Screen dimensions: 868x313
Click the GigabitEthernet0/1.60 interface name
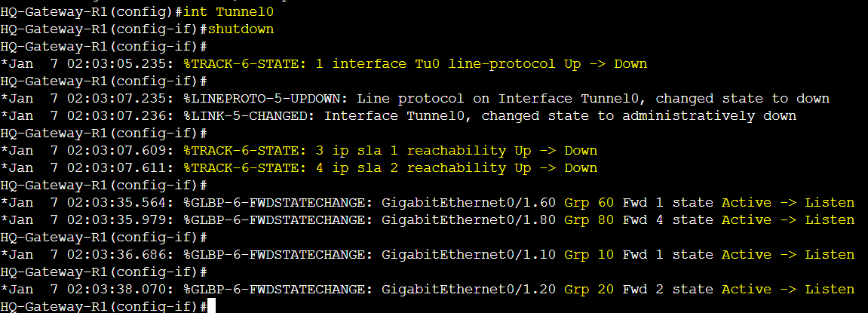tap(468, 203)
